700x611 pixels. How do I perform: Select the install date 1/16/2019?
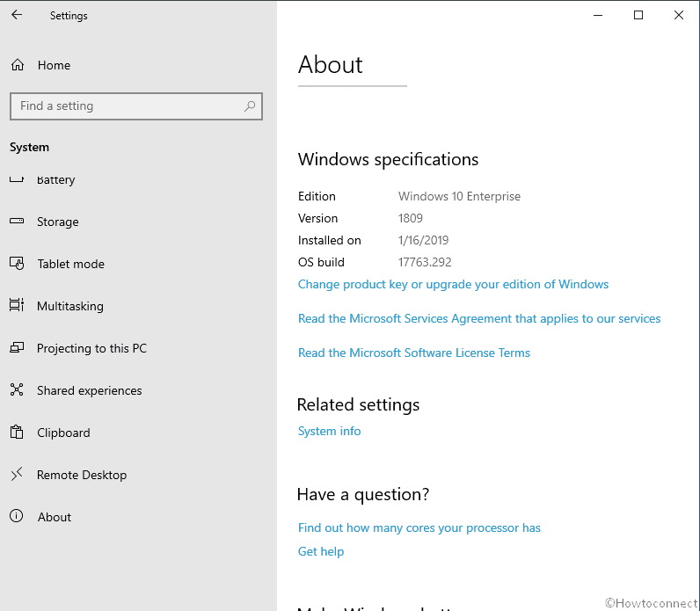[x=423, y=240]
